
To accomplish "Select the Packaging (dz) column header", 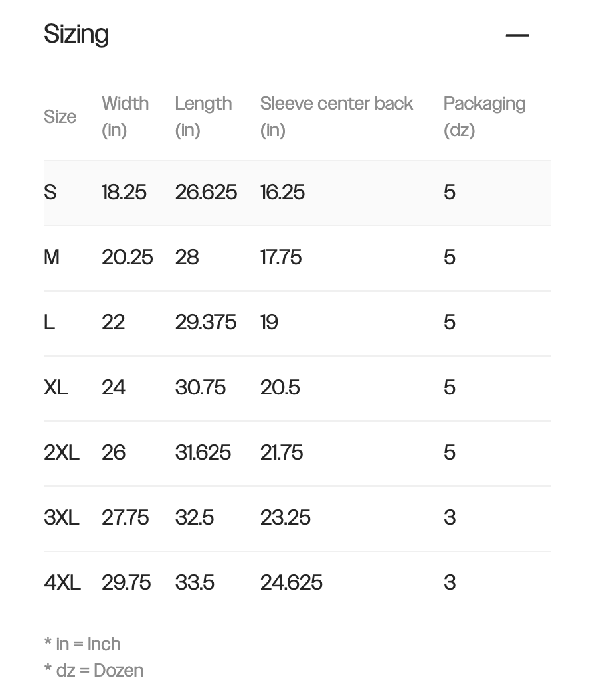I will tap(484, 117).
